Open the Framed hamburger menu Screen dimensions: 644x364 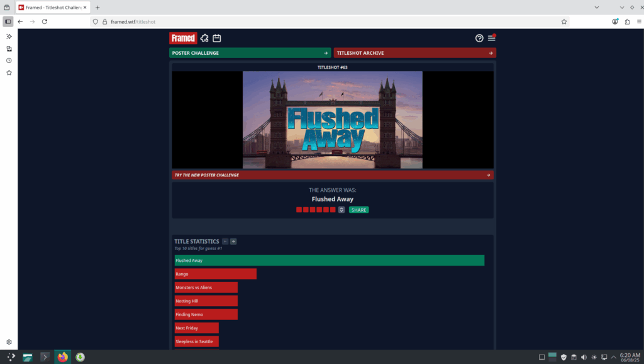[492, 38]
